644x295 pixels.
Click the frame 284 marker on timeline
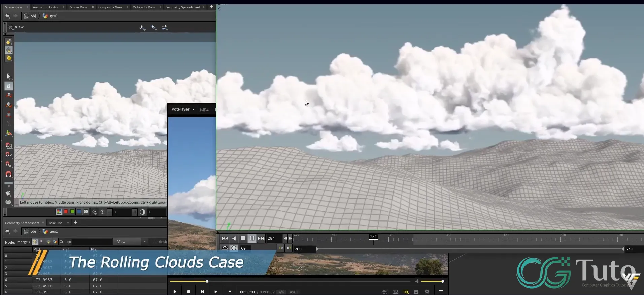(x=373, y=237)
